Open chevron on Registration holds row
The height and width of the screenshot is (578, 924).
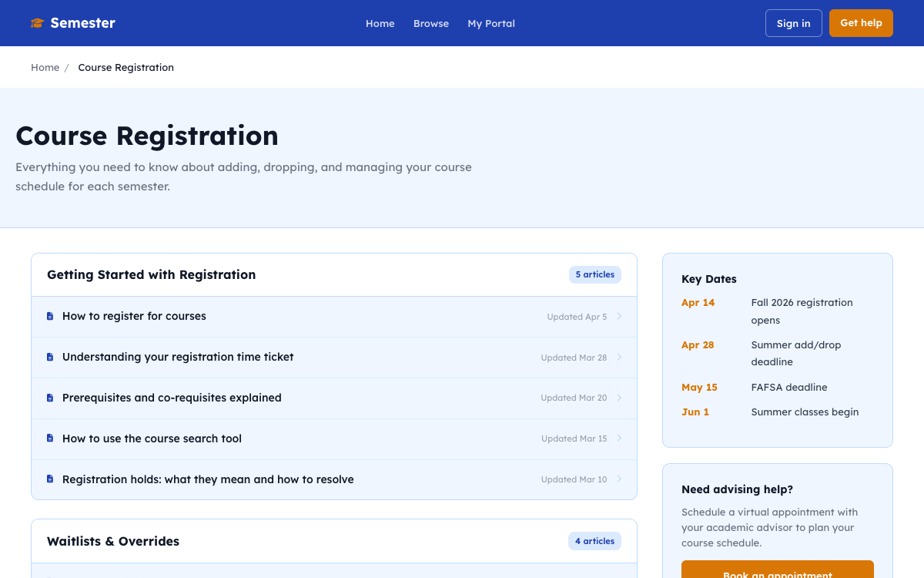[619, 479]
